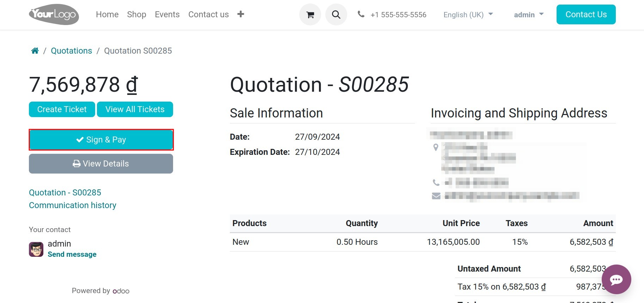This screenshot has width=644, height=303.
Task: Open the admin user dropdown
Action: [529, 14]
